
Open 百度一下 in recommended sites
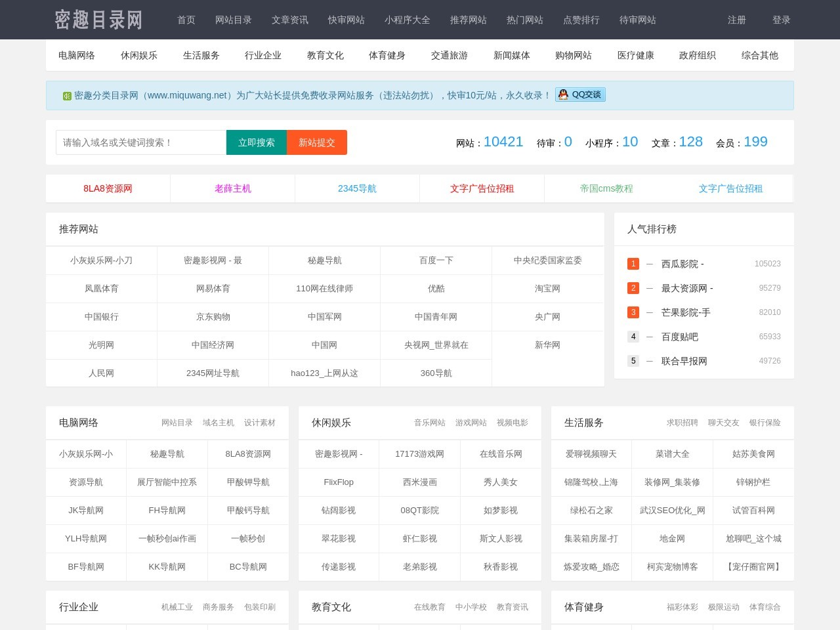pos(436,260)
